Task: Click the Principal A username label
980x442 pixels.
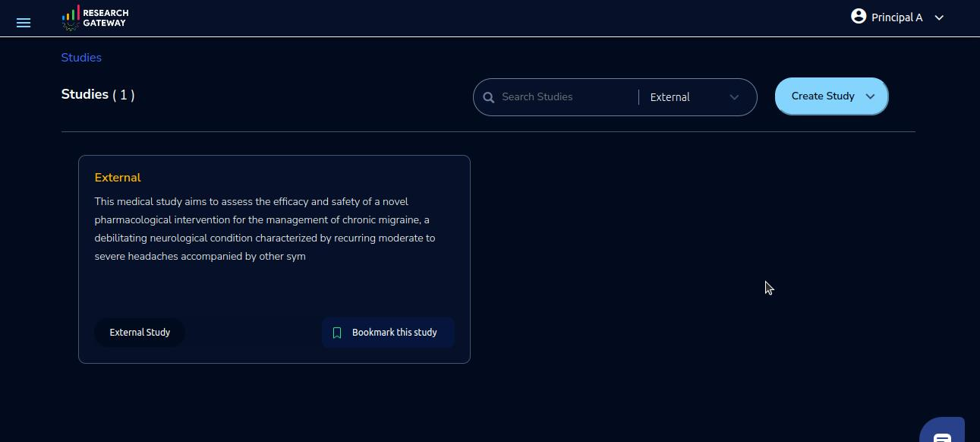Action: (896, 17)
